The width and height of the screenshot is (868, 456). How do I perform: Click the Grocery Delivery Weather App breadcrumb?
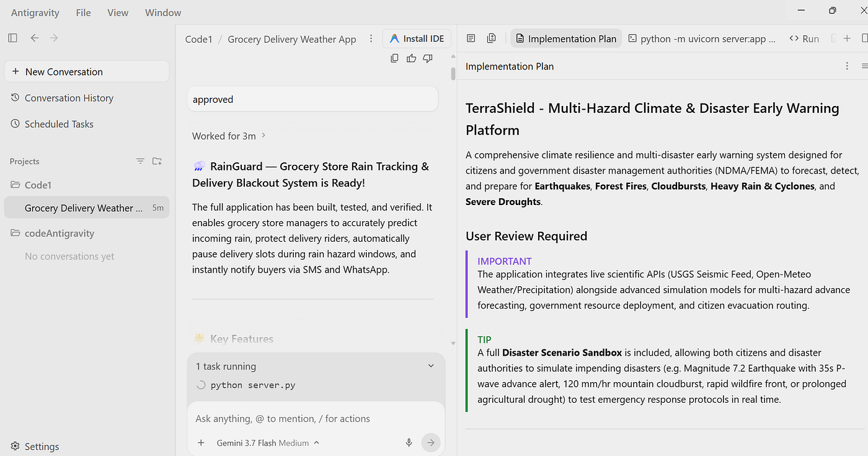[x=292, y=39]
